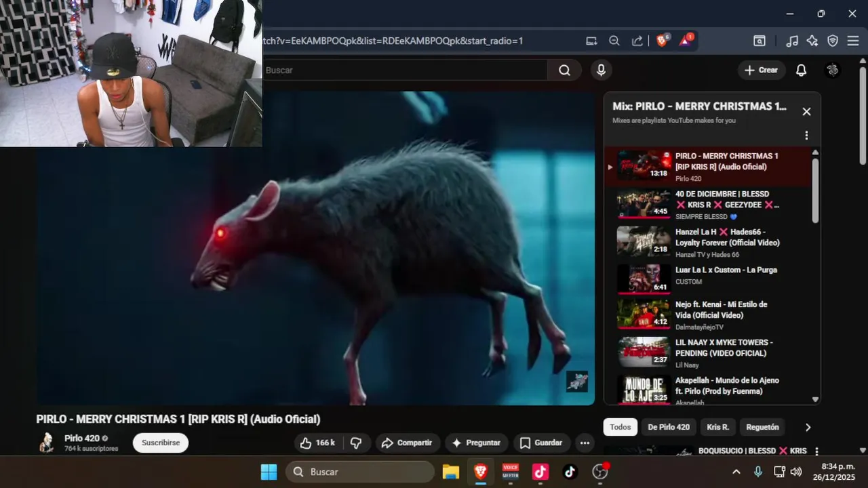Select the De Pirlo 420 chip

tap(669, 427)
